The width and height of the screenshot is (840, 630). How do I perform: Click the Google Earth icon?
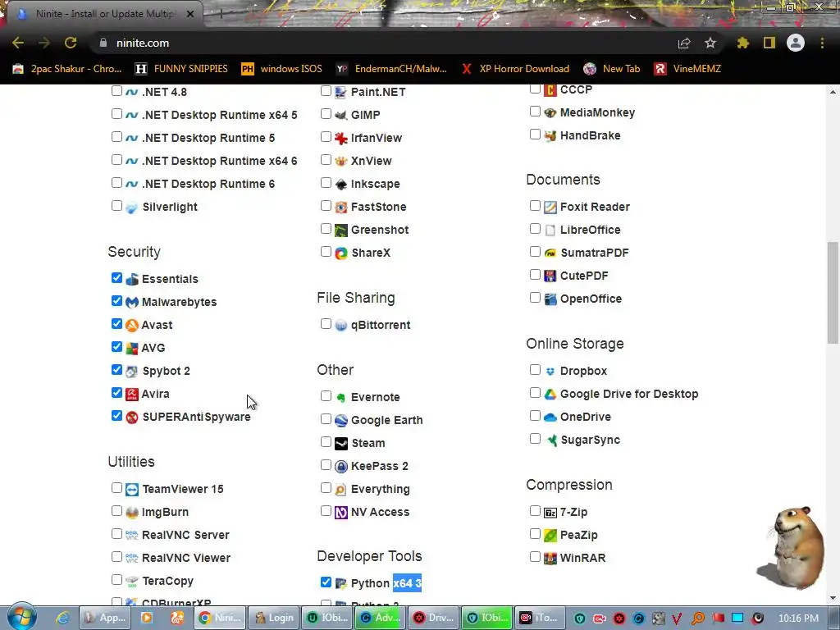pyautogui.click(x=340, y=421)
